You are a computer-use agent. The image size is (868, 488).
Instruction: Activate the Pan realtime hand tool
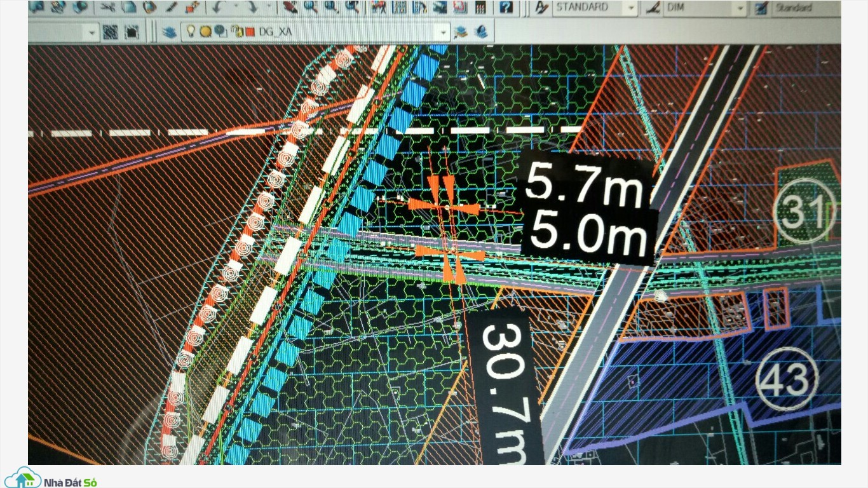click(x=290, y=7)
